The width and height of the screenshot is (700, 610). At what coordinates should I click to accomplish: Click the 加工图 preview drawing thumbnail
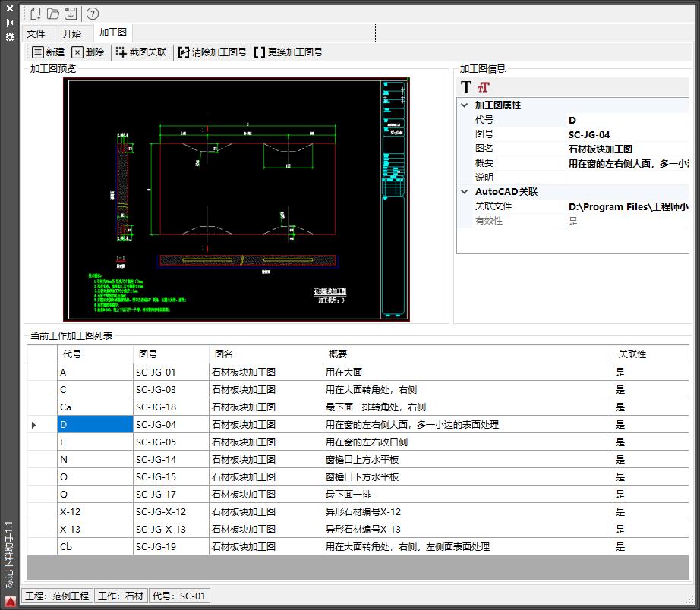point(237,200)
